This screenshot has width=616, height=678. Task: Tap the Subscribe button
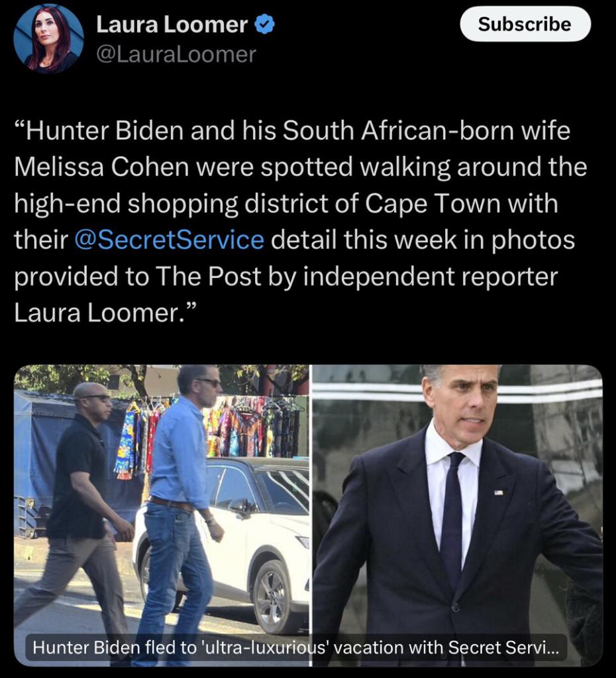525,24
